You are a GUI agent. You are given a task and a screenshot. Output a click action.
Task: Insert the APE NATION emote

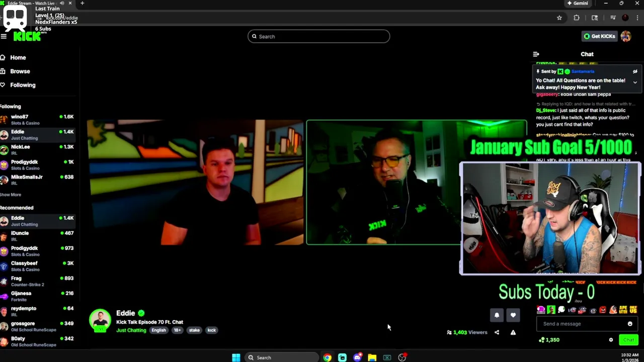(622, 310)
